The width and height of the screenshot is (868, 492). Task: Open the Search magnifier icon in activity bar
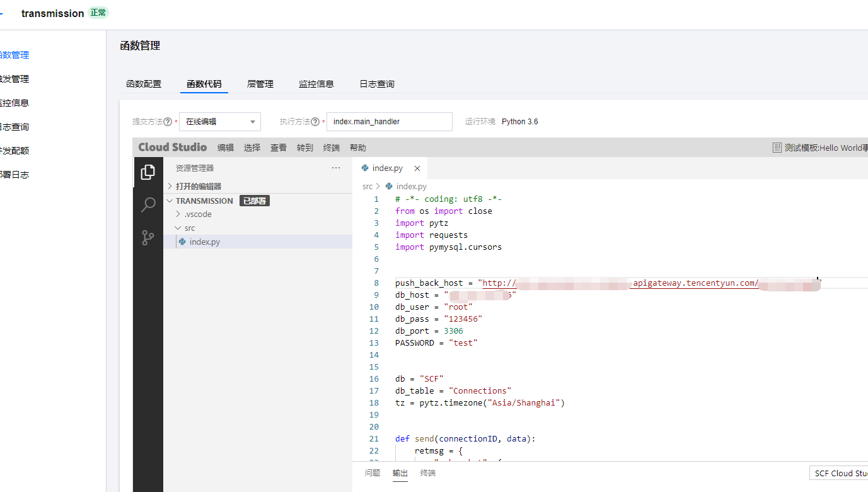148,204
